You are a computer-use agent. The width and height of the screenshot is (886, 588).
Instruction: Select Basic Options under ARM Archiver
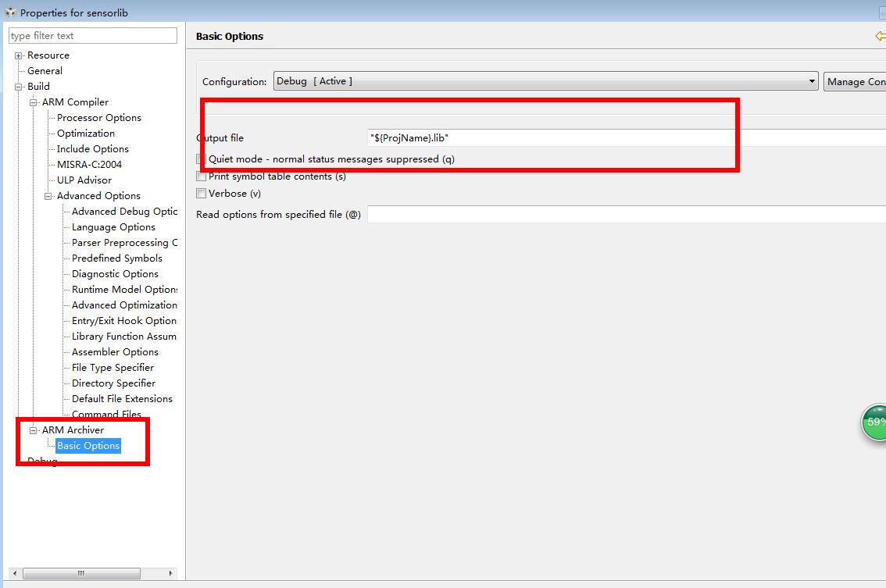[x=88, y=446]
